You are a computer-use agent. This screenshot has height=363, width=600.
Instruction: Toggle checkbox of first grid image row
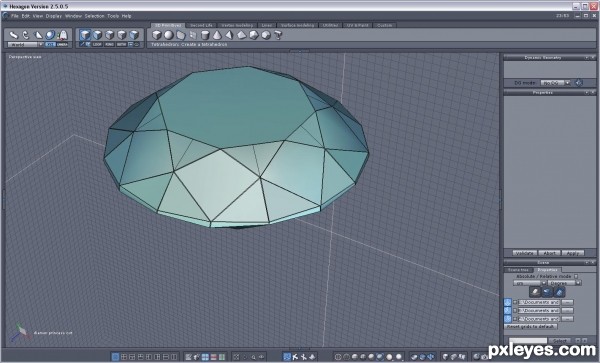coord(515,302)
